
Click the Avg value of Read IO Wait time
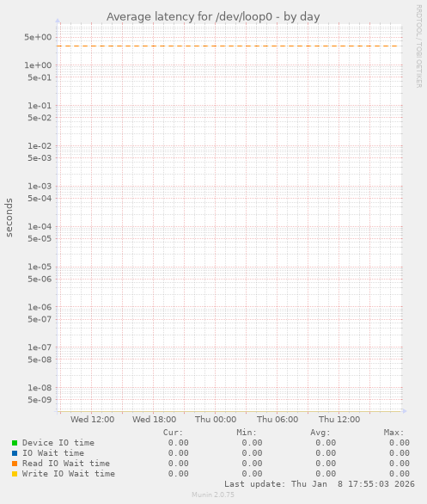click(326, 464)
